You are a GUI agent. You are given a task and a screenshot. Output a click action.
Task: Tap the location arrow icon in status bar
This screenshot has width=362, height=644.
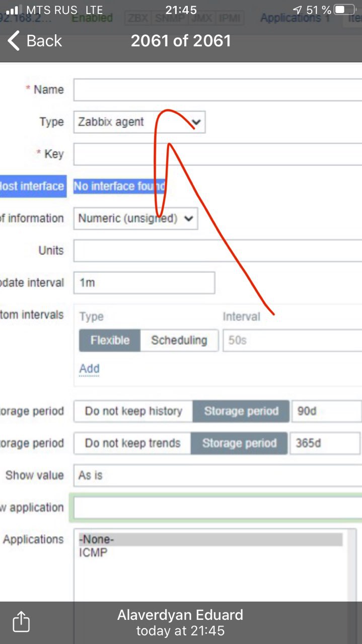[298, 10]
